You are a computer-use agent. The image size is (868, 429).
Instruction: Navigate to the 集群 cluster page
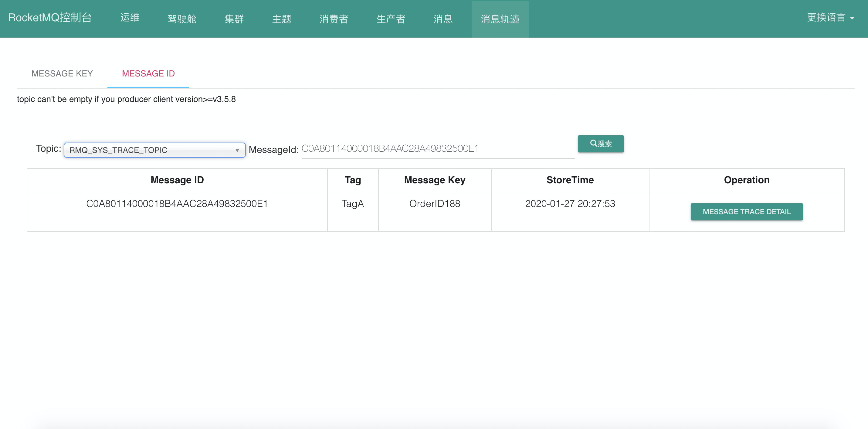(234, 19)
